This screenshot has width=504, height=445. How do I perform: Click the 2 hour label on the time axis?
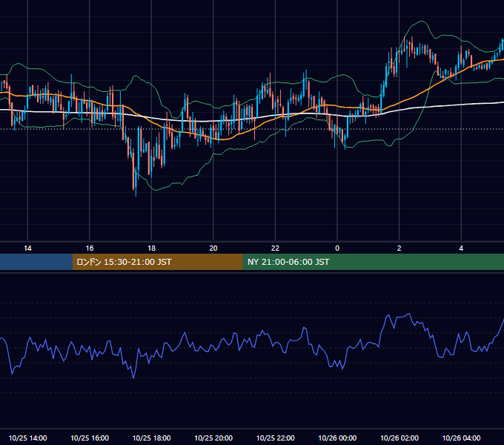399,248
